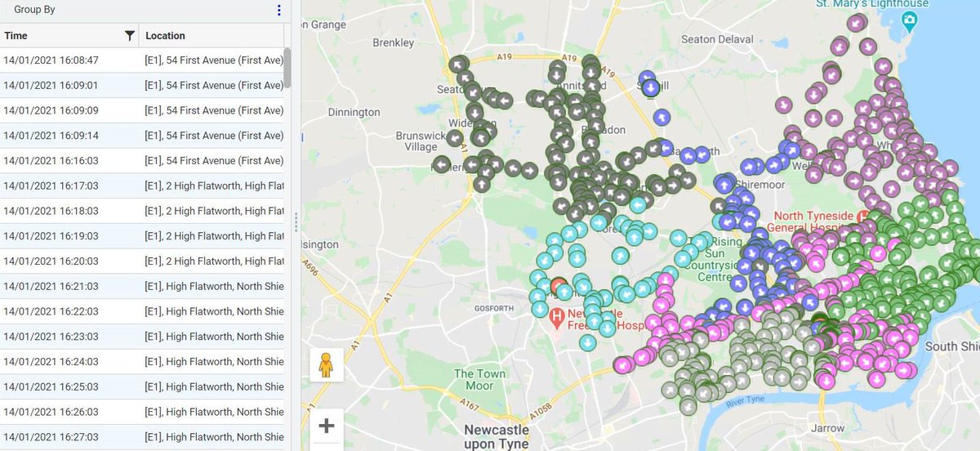The width and height of the screenshot is (980, 451).
Task: Zoom in the map with the plus button
Action: tap(327, 426)
